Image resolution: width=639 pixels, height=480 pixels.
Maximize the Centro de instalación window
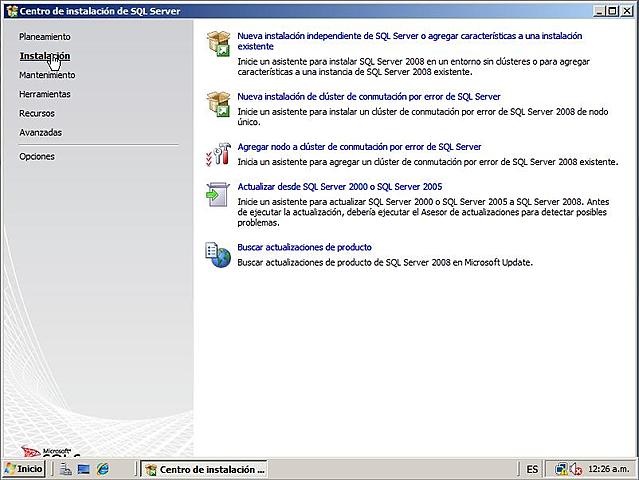[x=612, y=11]
